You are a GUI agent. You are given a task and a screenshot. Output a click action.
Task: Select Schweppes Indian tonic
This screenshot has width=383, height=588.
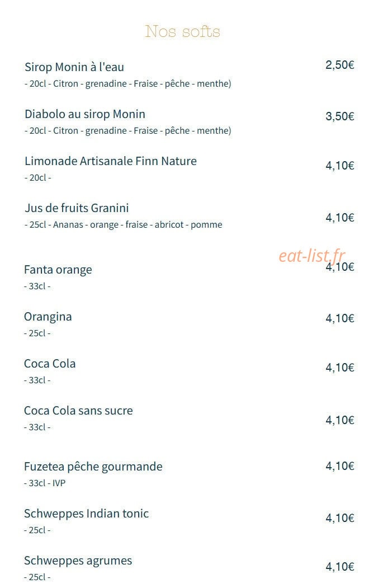pyautogui.click(x=87, y=514)
